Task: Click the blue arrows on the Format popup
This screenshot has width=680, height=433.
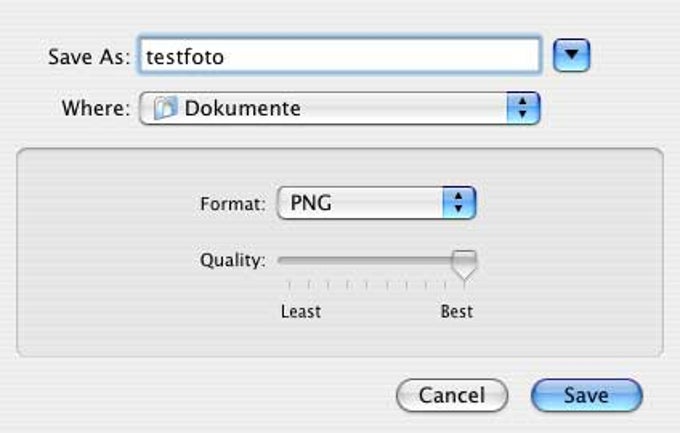Action: [x=459, y=203]
